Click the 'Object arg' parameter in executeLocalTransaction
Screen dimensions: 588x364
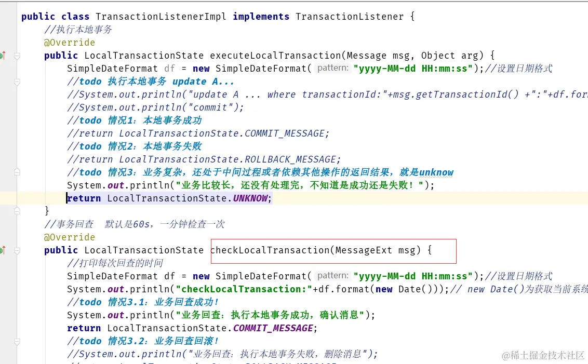click(x=450, y=56)
